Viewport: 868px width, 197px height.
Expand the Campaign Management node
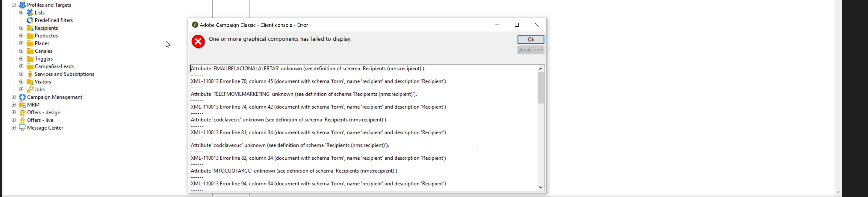point(14,97)
